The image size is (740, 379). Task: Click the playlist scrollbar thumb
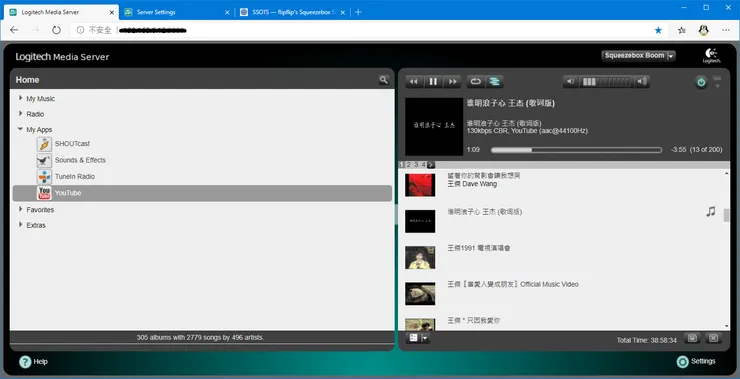(726, 215)
